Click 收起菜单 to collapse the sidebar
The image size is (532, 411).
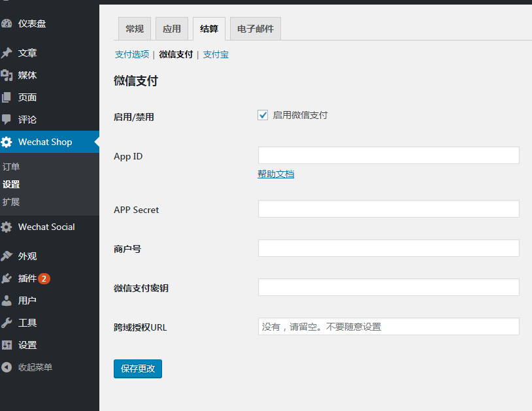[35, 367]
